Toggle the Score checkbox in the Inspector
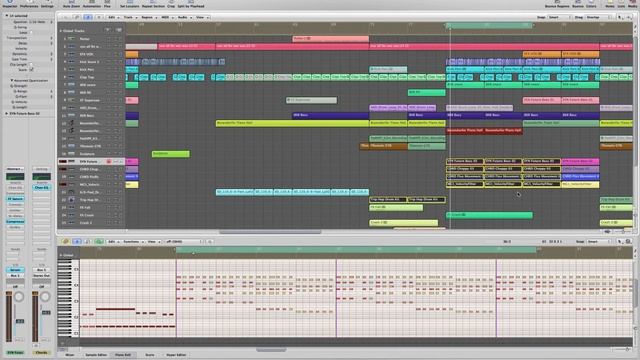 tap(31, 70)
